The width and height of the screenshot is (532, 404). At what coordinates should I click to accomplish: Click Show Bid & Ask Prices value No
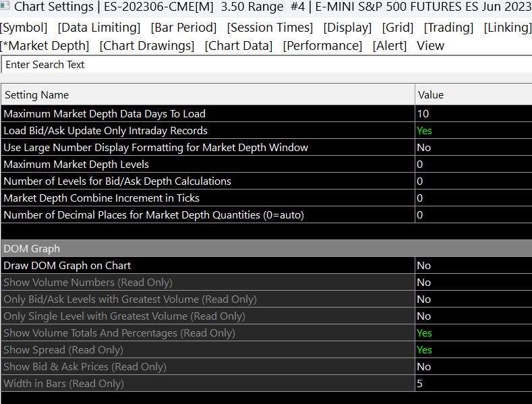(473, 367)
